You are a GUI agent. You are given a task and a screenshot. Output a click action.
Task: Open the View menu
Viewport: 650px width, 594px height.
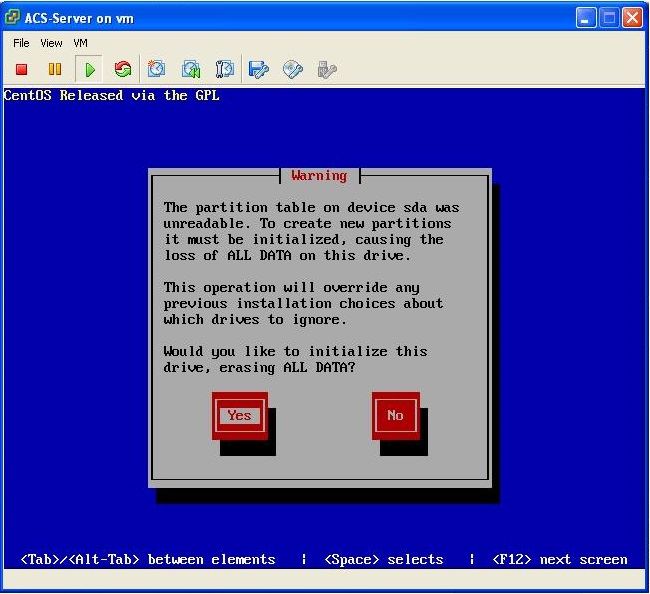(x=51, y=43)
